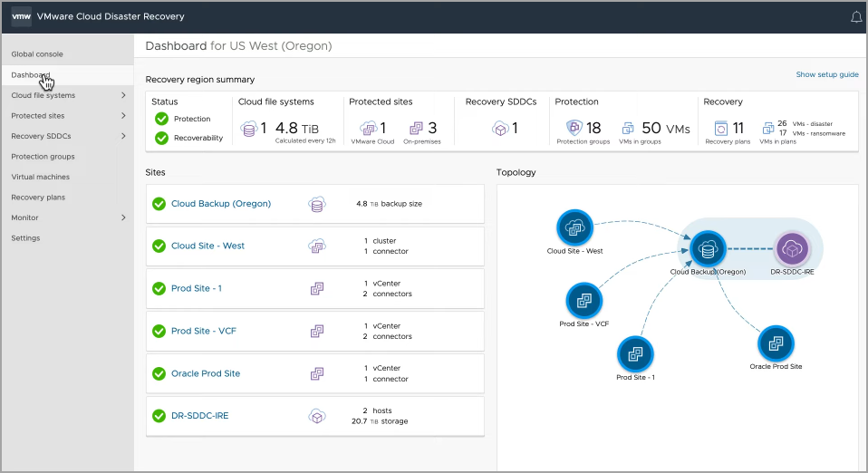
Task: Select Dashboard in sidebar
Action: click(x=68, y=75)
